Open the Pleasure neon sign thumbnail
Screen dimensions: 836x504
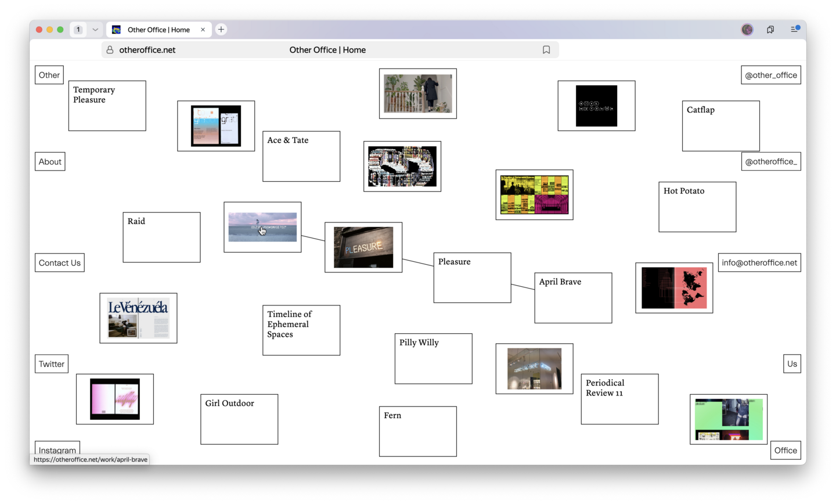363,247
